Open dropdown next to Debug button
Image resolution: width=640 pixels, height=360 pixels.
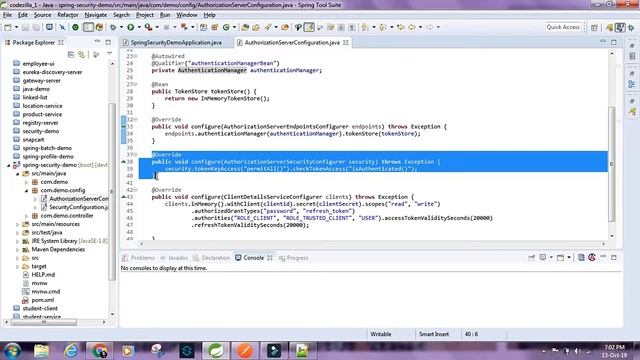click(x=121, y=27)
